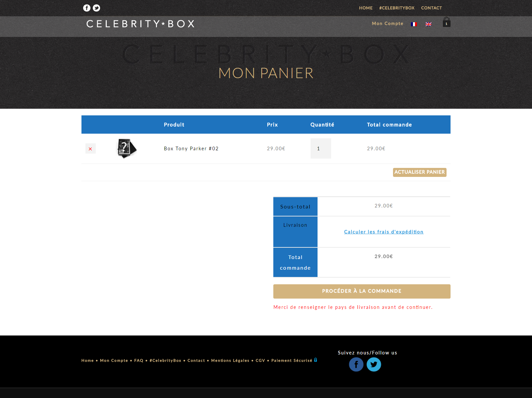
Task: Open the Twitter icon in top header
Action: click(96, 8)
